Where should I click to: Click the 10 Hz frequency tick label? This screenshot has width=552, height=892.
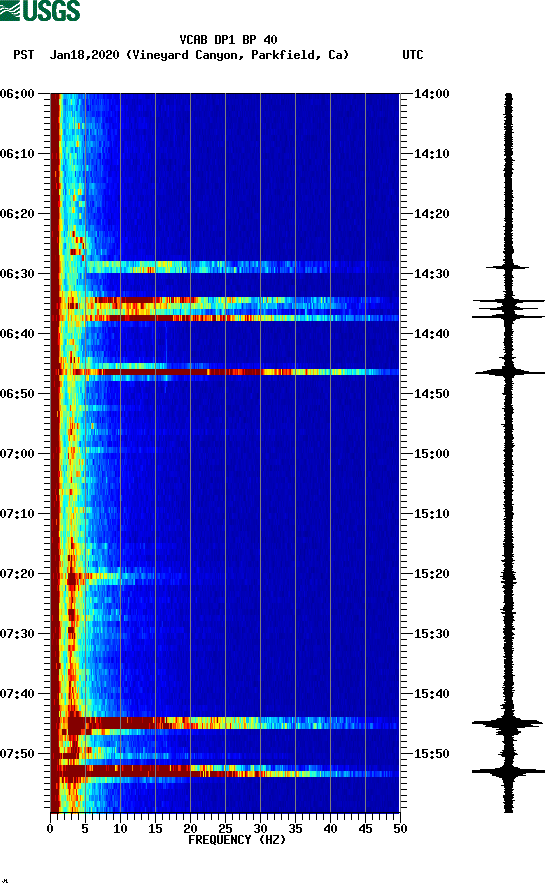click(x=120, y=829)
